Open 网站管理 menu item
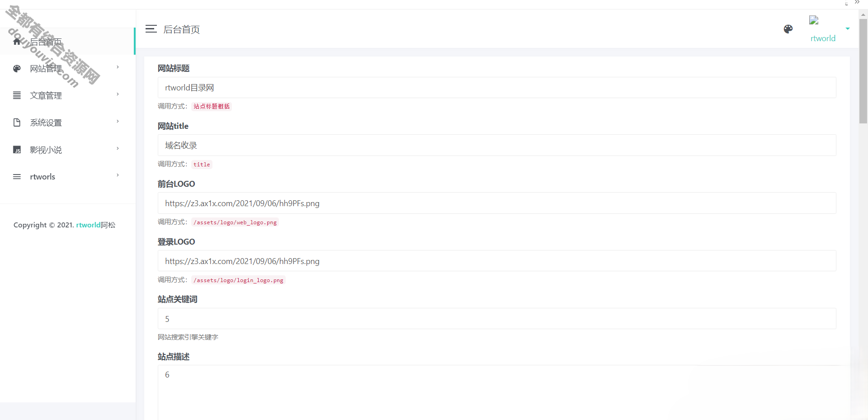Screen dimensions: 868x420 pyautogui.click(x=67, y=69)
